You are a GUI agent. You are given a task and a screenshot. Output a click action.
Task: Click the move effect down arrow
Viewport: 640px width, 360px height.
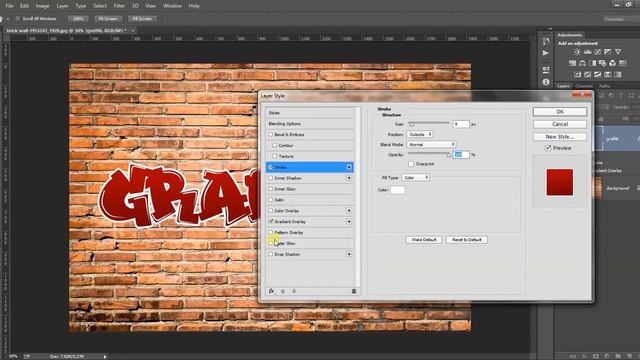click(x=294, y=291)
